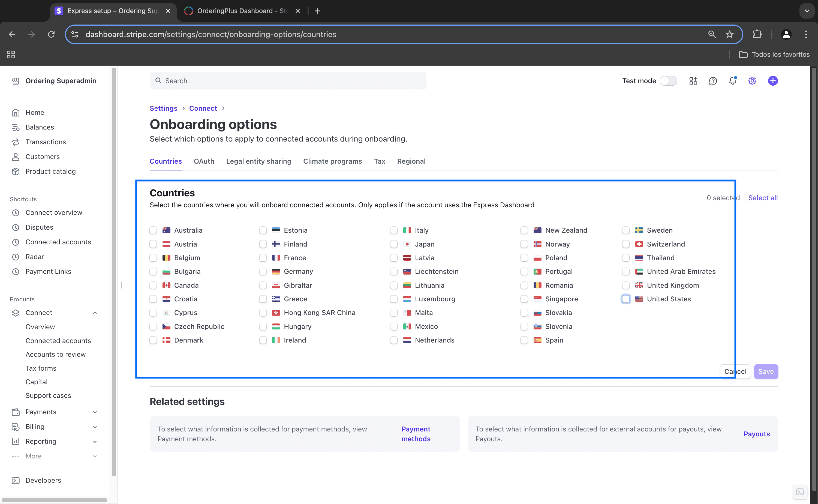
Task: Open the notifications bell icon
Action: (732, 81)
